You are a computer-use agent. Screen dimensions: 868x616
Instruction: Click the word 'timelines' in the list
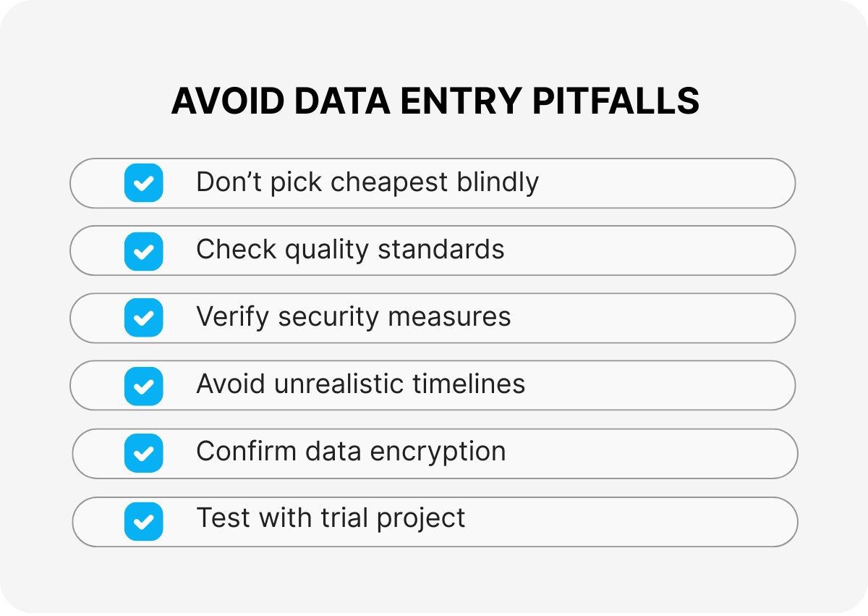tap(469, 384)
